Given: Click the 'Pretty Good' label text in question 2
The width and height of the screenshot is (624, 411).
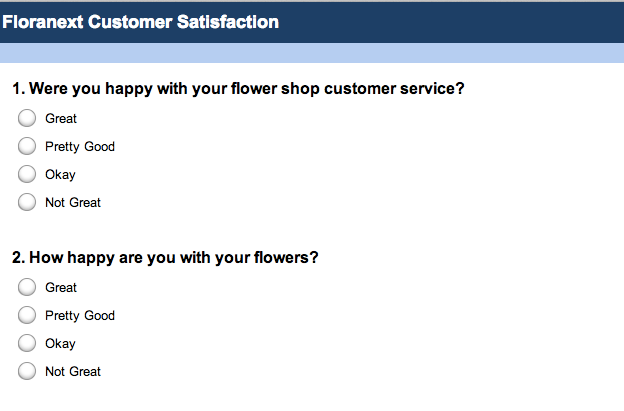Looking at the screenshot, I should (x=80, y=316).
